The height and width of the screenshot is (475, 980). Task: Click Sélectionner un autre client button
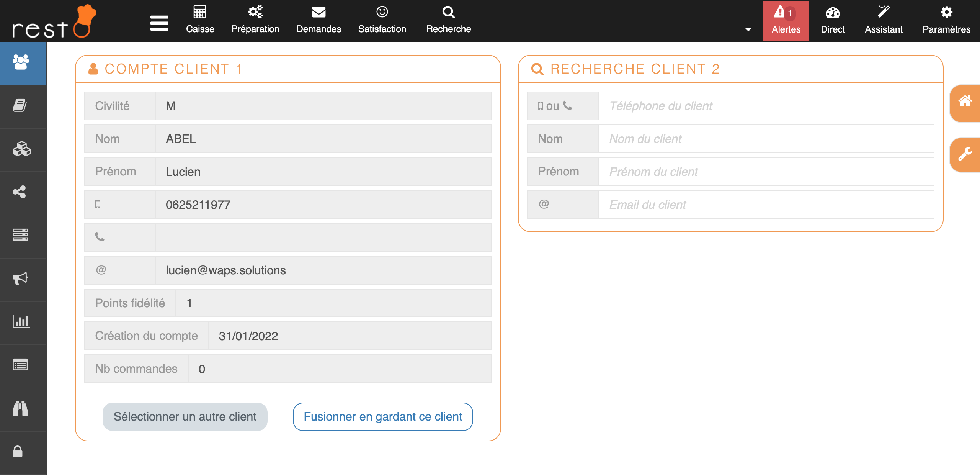[x=185, y=416]
